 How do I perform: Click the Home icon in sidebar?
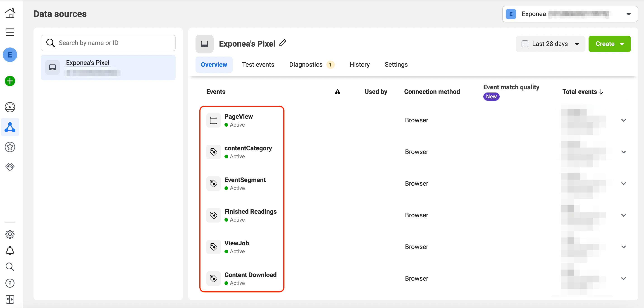[x=10, y=14]
